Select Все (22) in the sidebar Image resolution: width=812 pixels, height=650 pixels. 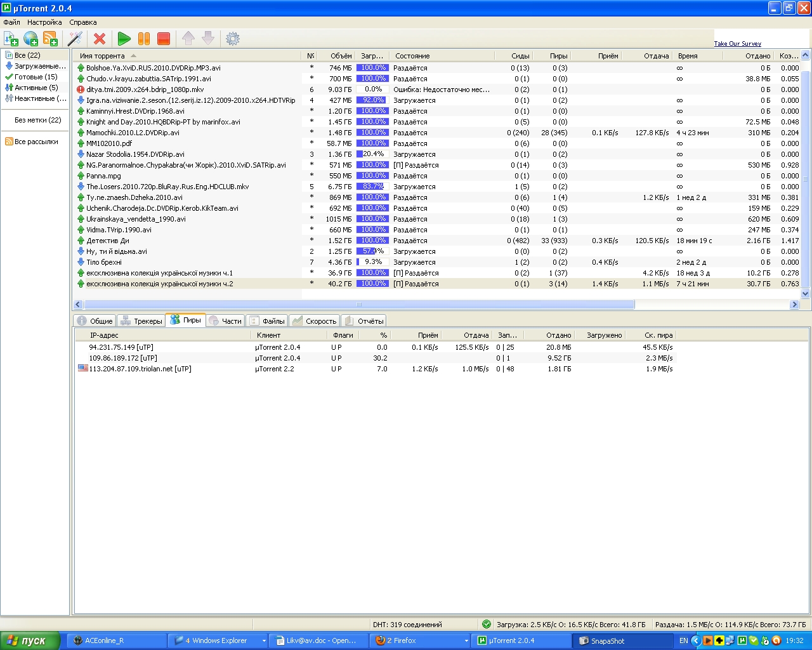pos(35,55)
